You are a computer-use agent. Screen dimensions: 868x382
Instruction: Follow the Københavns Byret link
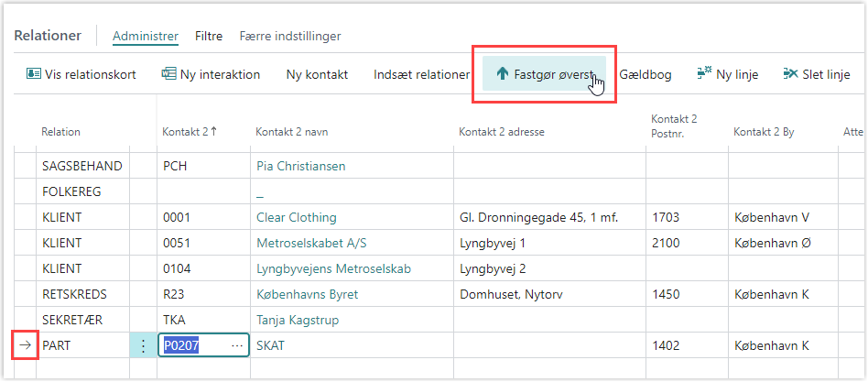(x=307, y=294)
